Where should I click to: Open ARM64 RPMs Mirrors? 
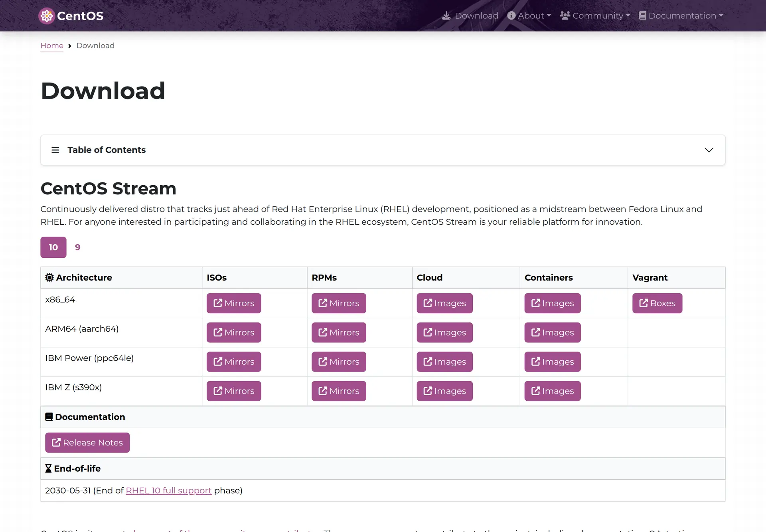[x=339, y=332]
